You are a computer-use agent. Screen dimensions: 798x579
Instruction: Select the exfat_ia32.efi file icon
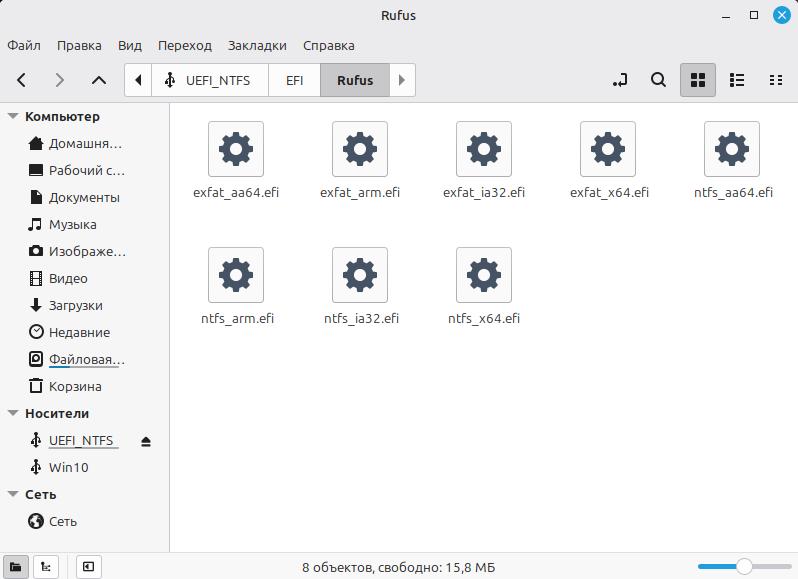point(484,149)
